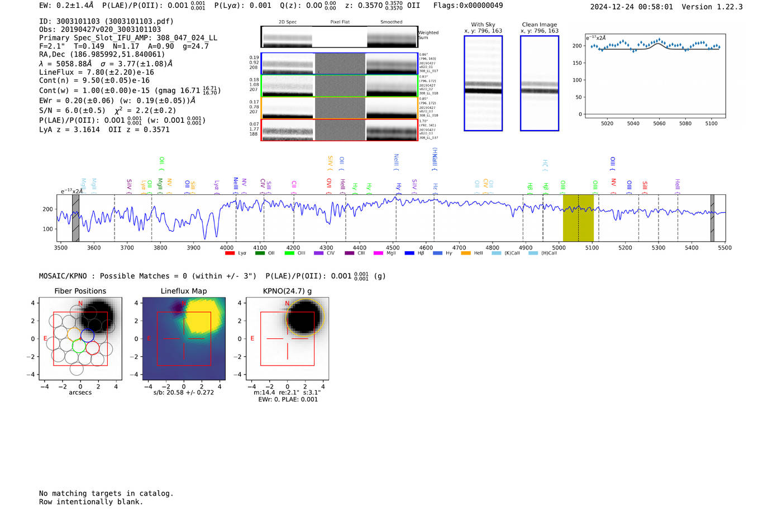This screenshot has height=532, width=782.
Task: Click the magenta MgII legend swatch
Action: (x=378, y=253)
